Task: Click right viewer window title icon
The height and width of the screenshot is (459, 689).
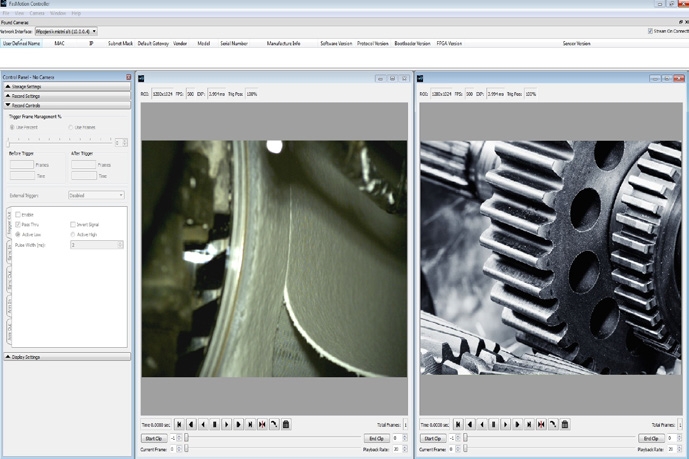Action: (420, 78)
